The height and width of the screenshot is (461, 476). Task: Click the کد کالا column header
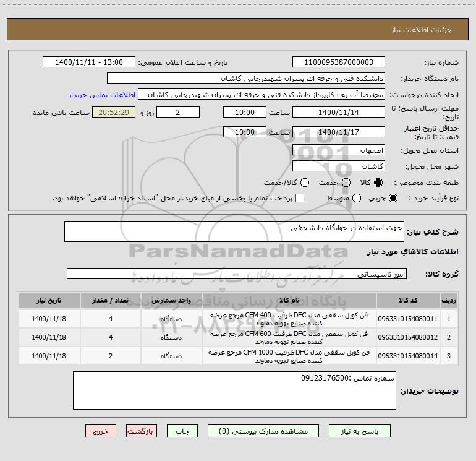(x=408, y=300)
